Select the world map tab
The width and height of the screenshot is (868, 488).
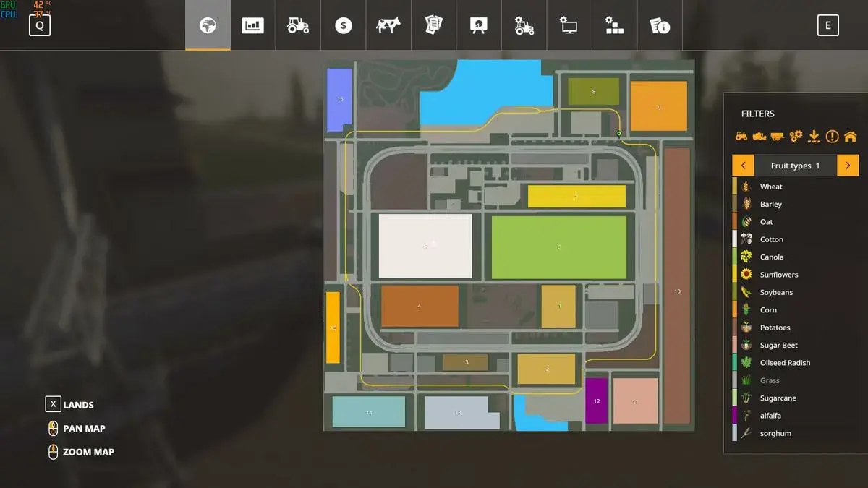(x=208, y=25)
